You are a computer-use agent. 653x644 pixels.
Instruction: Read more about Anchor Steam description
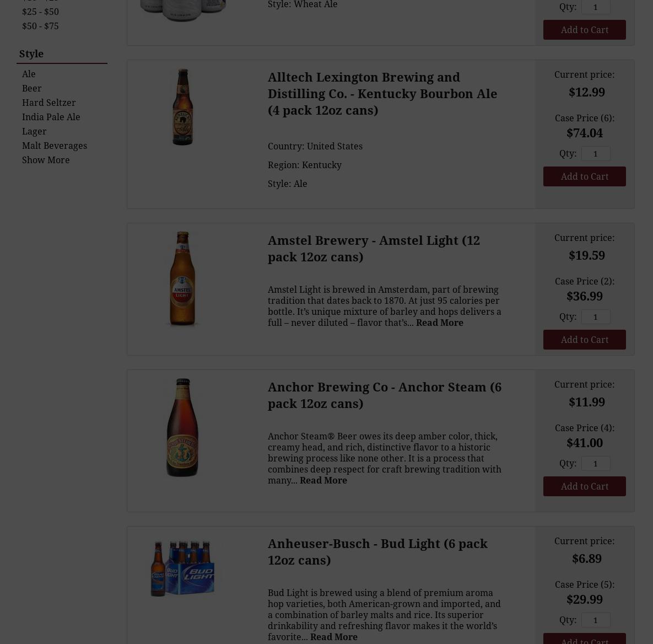323,480
